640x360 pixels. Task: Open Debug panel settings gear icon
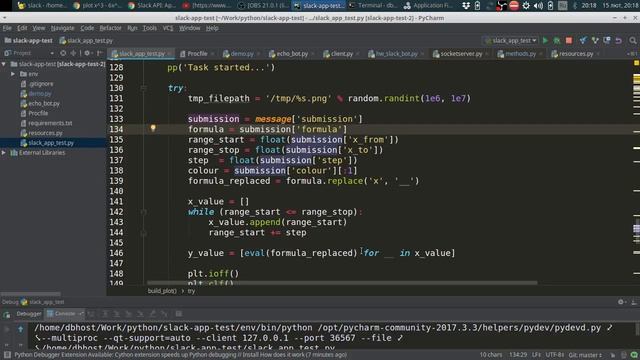(621, 302)
